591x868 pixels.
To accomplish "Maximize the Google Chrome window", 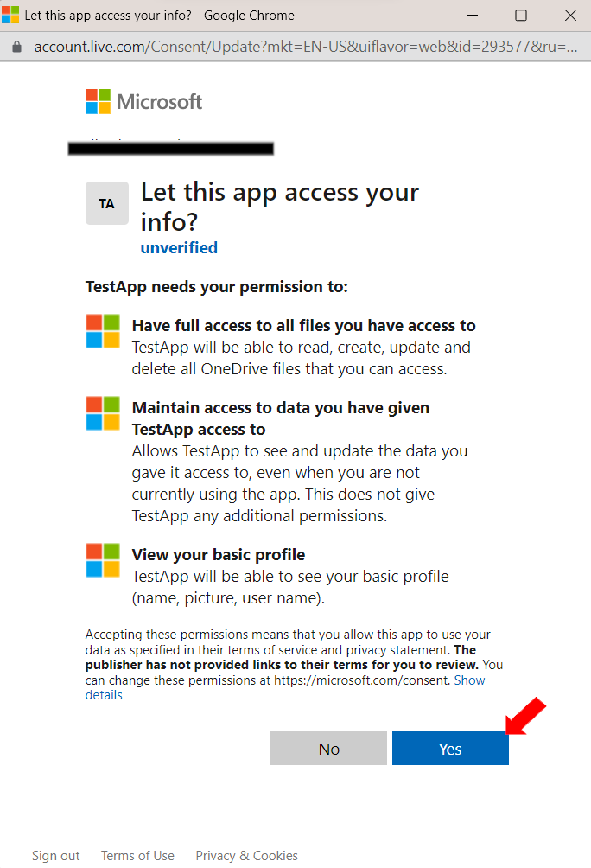I will pyautogui.click(x=521, y=15).
